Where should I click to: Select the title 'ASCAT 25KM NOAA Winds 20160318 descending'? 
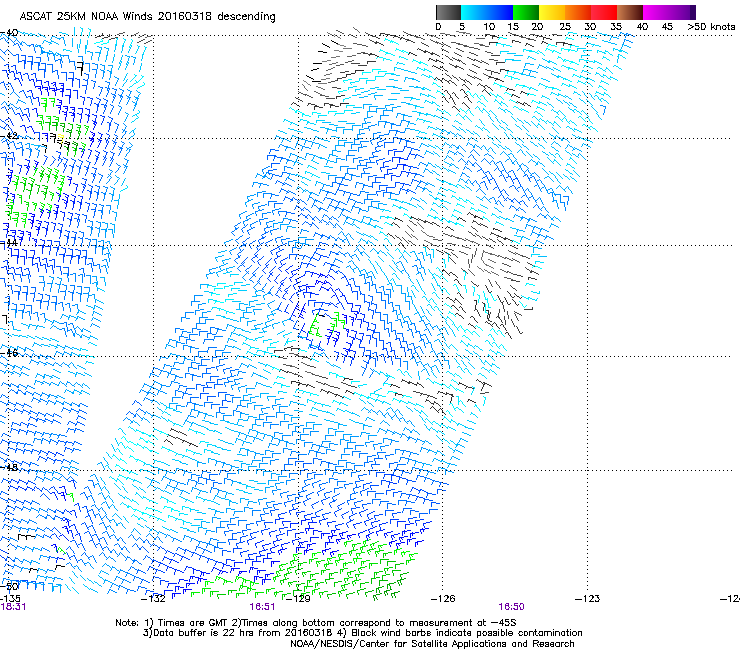click(x=147, y=16)
